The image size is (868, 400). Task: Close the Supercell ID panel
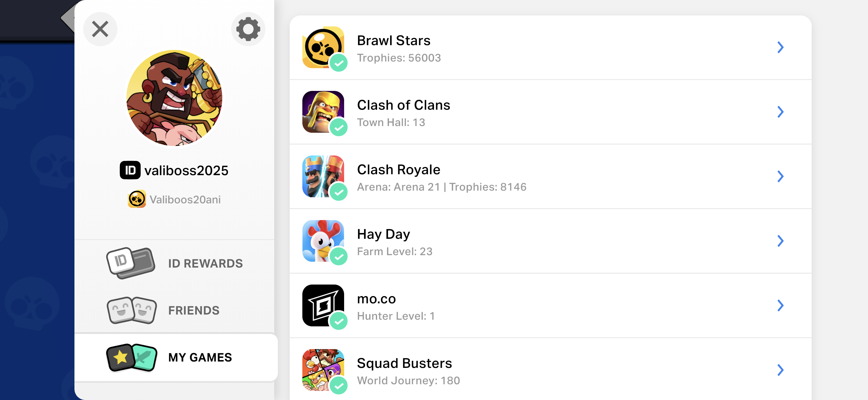[x=100, y=29]
